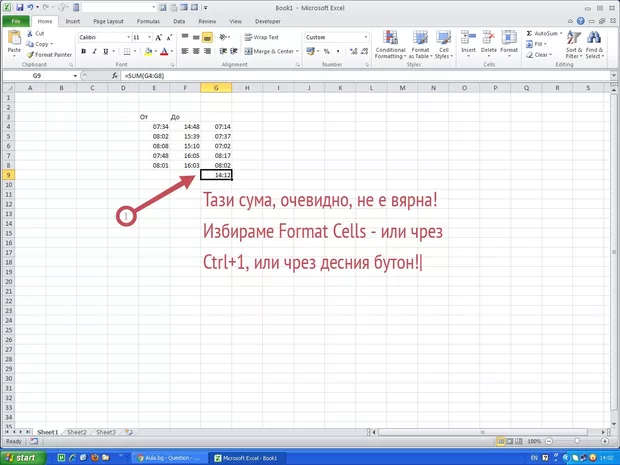Click AutoSum button

click(544, 34)
